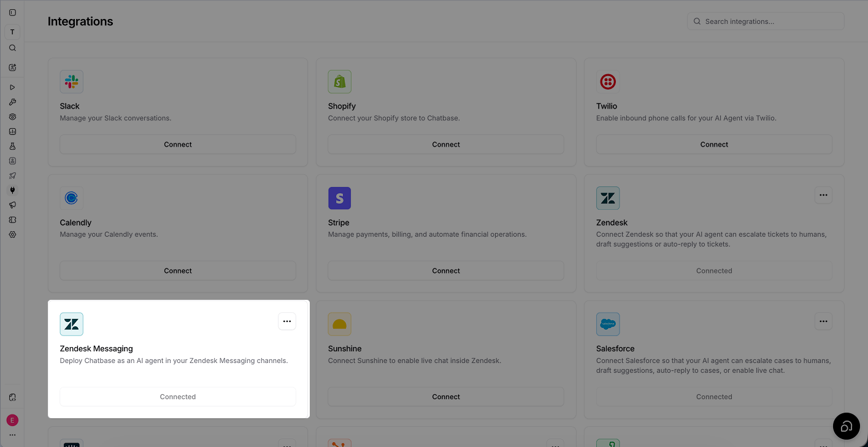Click the Salesforce cloud logo
868x447 pixels.
point(608,324)
